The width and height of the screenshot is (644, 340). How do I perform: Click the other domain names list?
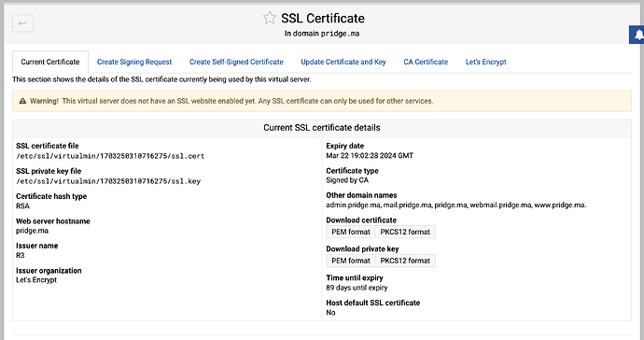tap(456, 205)
